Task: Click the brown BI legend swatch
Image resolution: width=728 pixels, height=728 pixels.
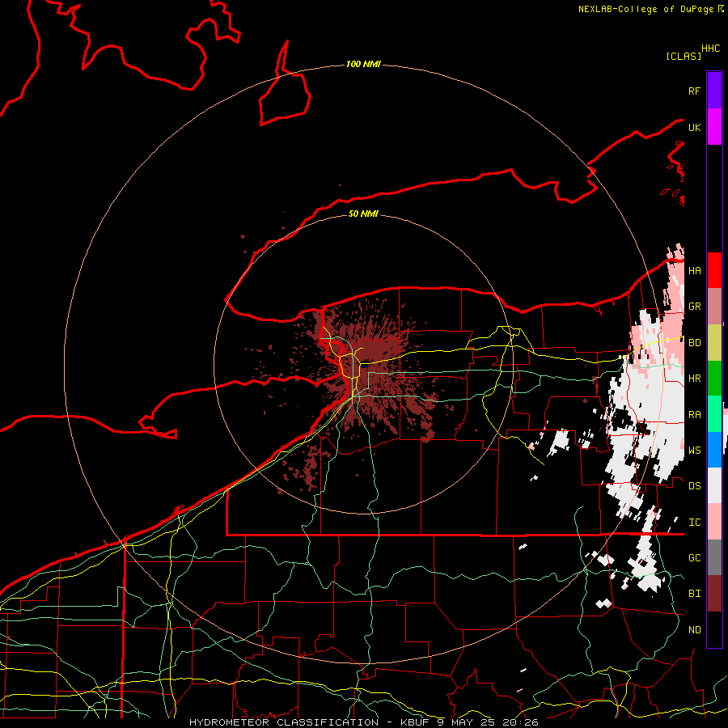Action: [714, 594]
